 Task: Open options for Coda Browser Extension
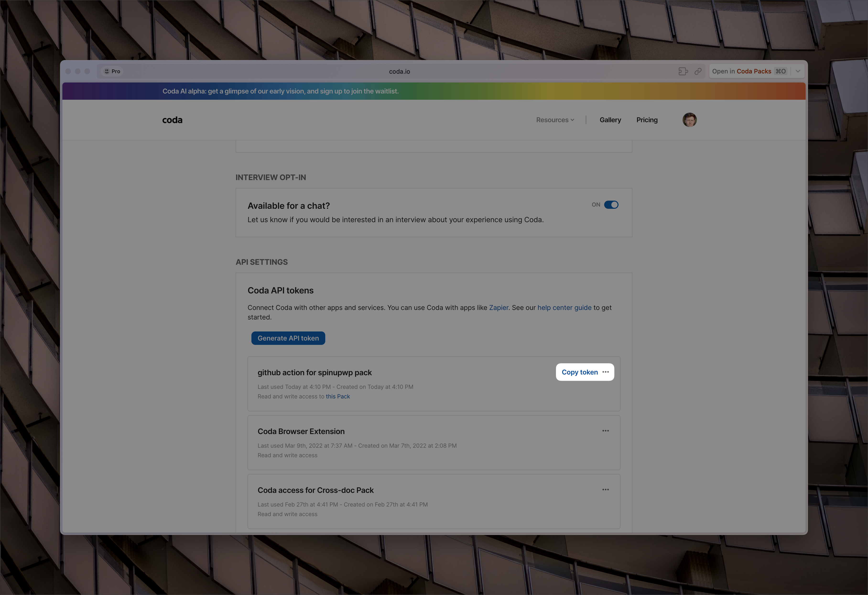coord(606,430)
